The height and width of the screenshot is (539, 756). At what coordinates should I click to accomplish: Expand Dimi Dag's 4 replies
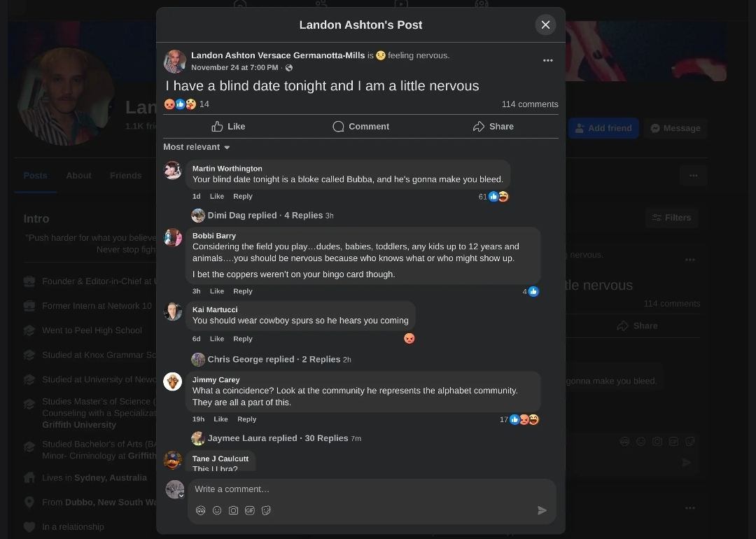265,216
